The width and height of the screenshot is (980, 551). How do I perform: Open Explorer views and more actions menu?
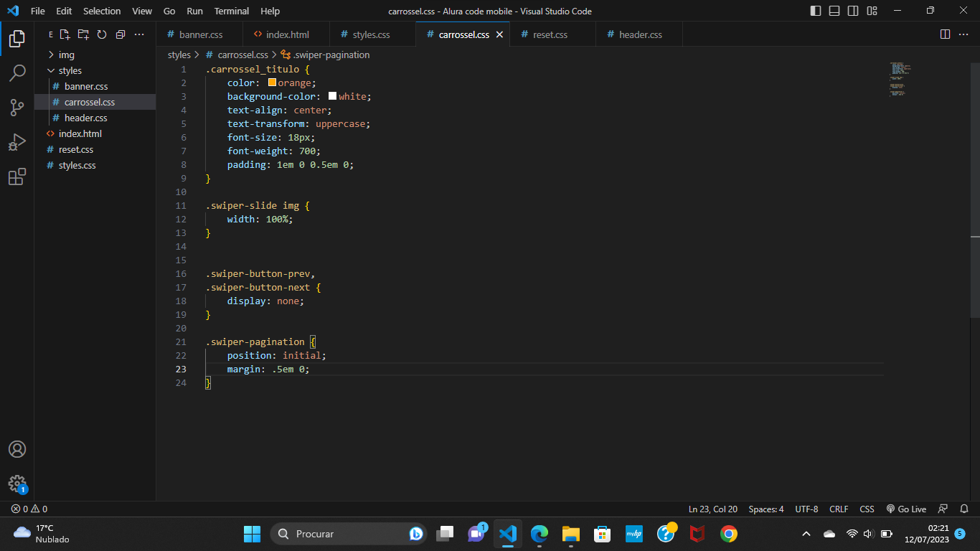(x=139, y=34)
